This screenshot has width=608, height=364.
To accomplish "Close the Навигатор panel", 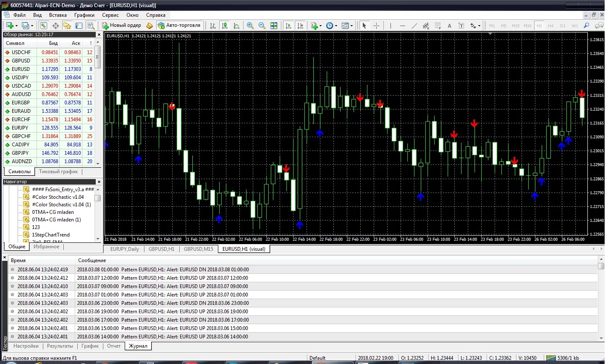I will [99, 182].
